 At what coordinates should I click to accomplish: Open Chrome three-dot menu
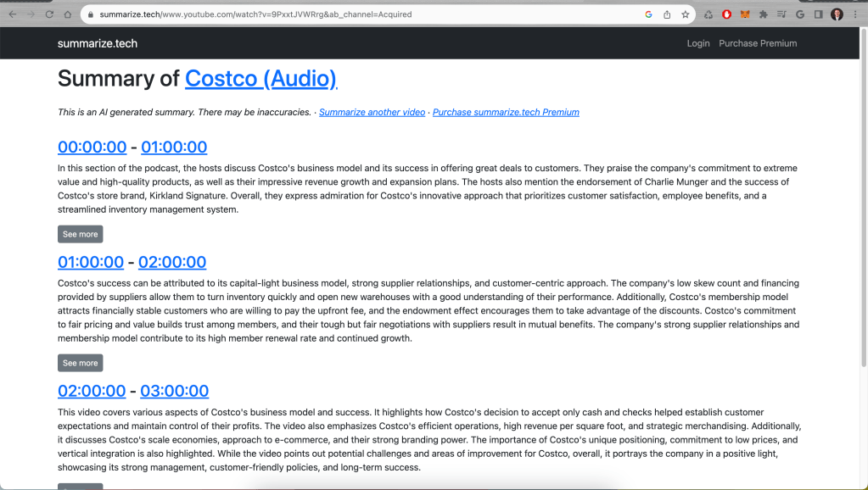pos(854,14)
